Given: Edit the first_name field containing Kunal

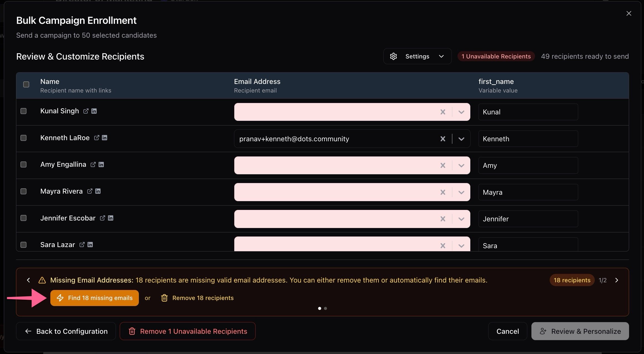Looking at the screenshot, I should coord(528,112).
